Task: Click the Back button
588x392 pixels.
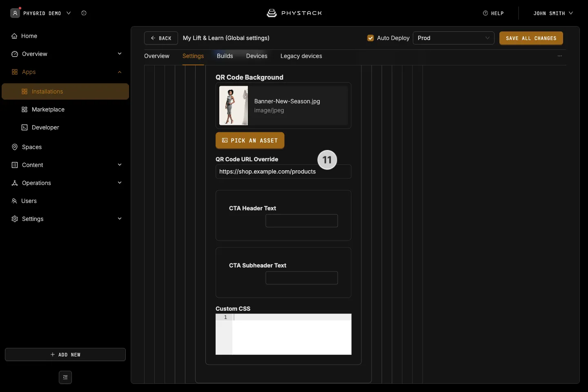Action: click(x=161, y=38)
